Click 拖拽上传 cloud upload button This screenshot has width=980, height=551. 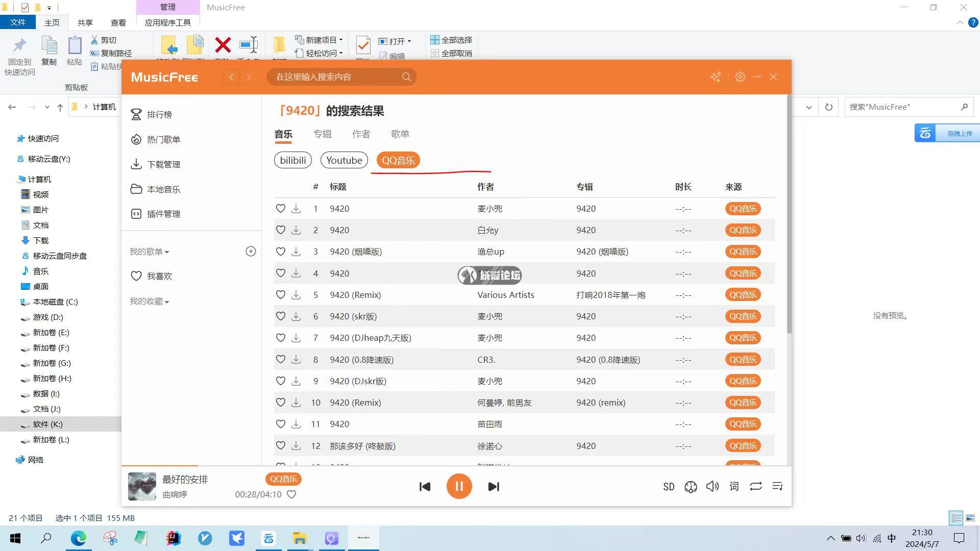[x=947, y=133]
